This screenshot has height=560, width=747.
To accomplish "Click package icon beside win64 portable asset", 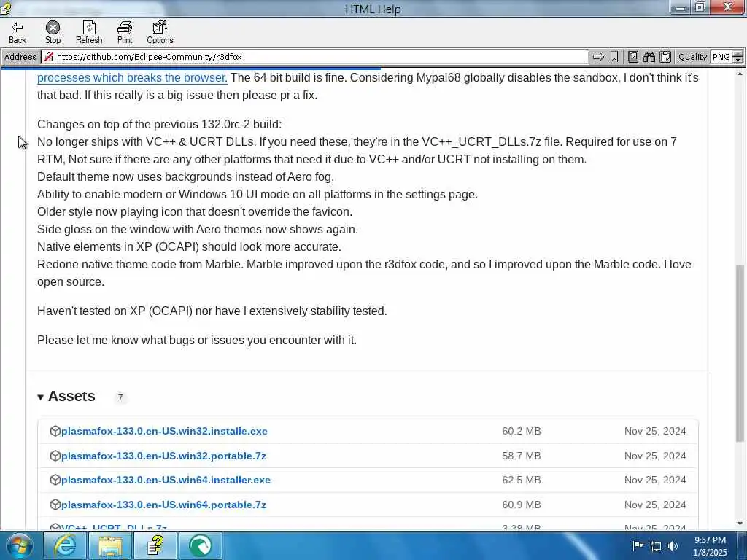I will (55, 505).
